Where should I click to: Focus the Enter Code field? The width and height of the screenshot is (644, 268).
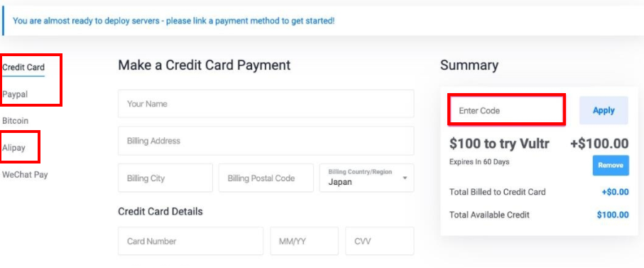coord(507,110)
